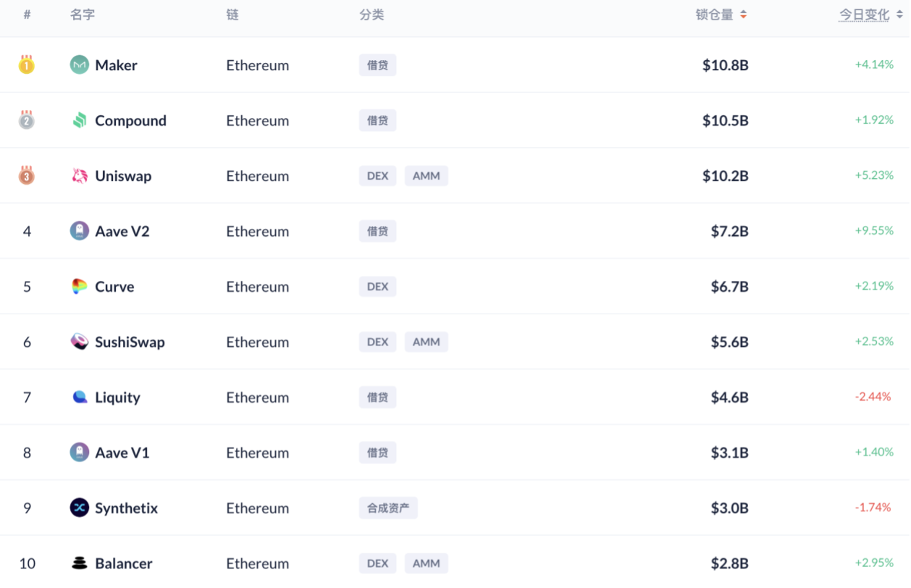The width and height of the screenshot is (911, 588).
Task: Select the 合成资产 tag for Synthetix
Action: (388, 508)
